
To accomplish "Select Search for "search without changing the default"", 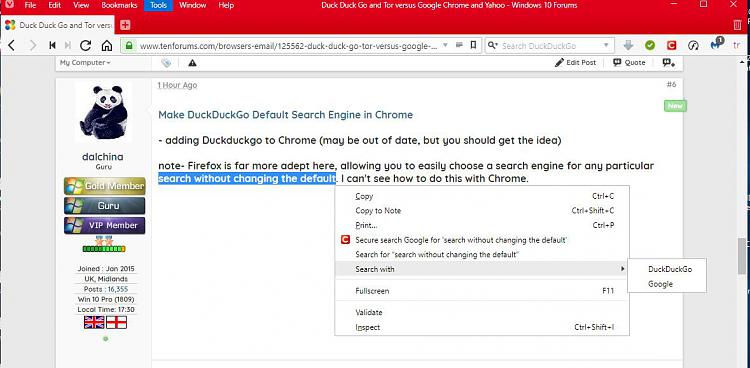I will coord(482,255).
